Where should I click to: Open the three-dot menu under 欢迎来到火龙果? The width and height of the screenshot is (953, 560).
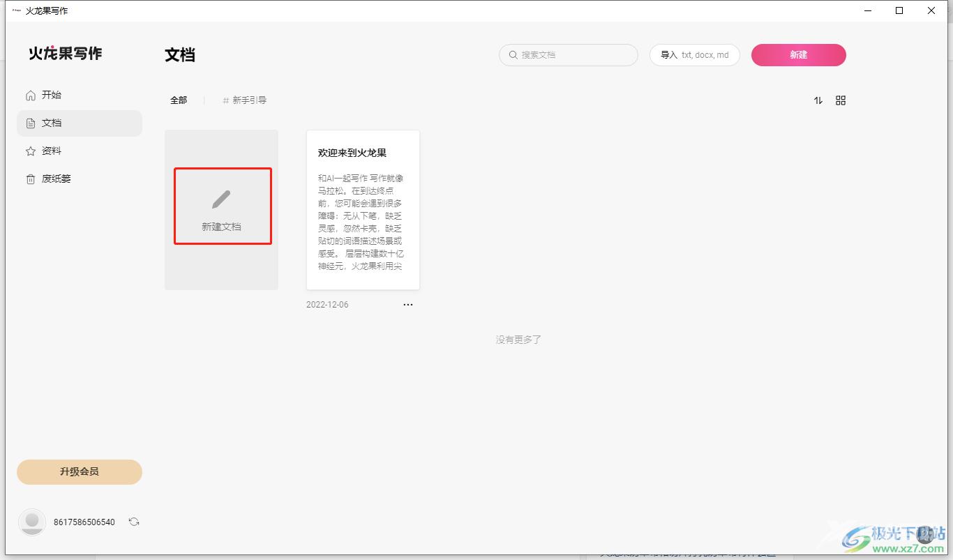(x=408, y=305)
